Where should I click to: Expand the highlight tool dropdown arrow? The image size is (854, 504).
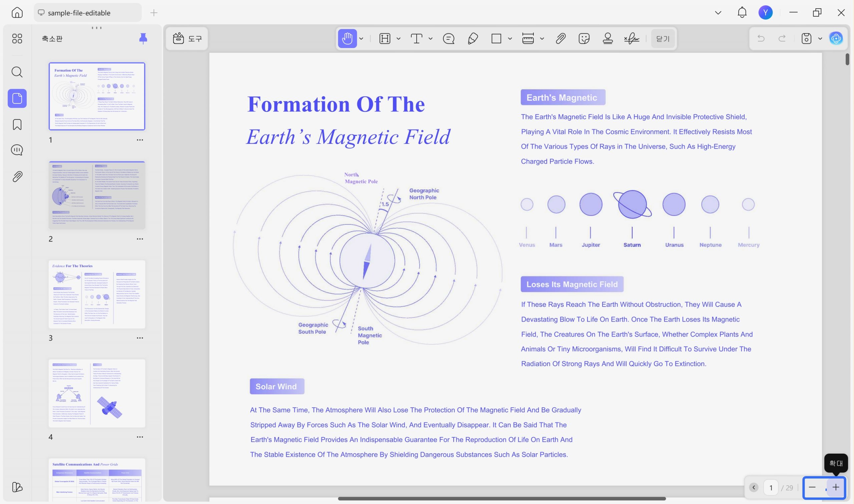pyautogui.click(x=399, y=39)
